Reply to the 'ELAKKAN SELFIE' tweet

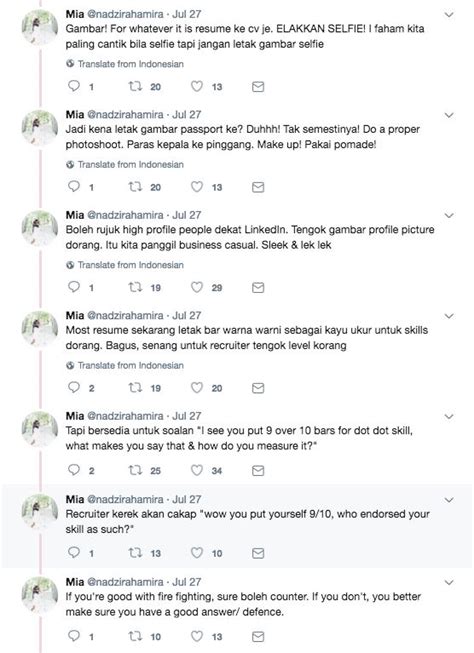point(74,86)
